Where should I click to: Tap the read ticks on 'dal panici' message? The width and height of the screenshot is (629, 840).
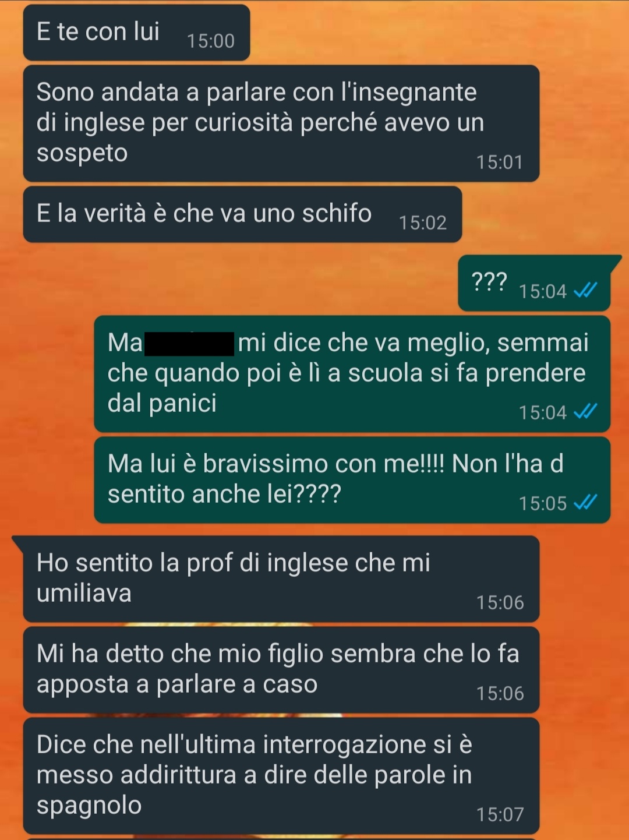click(x=585, y=412)
